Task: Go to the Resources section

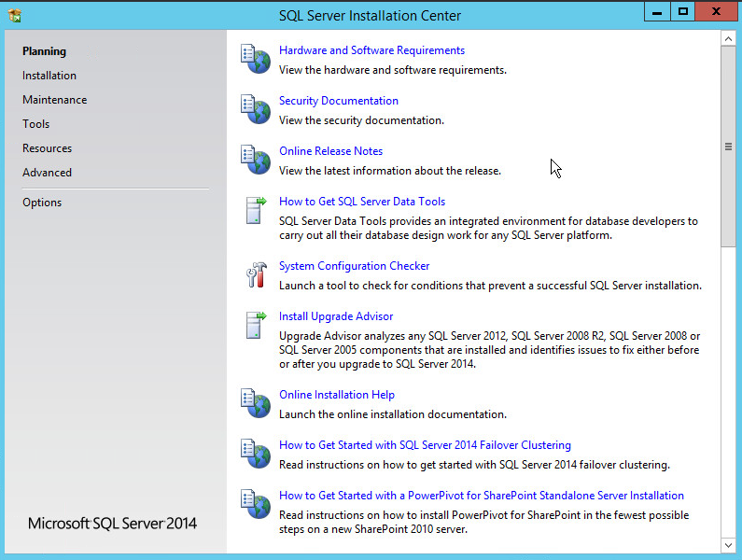Action: click(x=48, y=148)
